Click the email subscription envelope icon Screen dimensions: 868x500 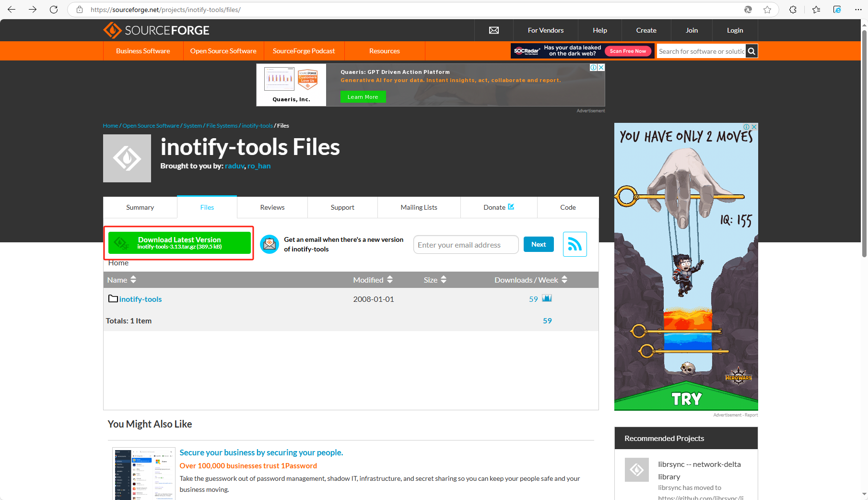click(x=270, y=244)
